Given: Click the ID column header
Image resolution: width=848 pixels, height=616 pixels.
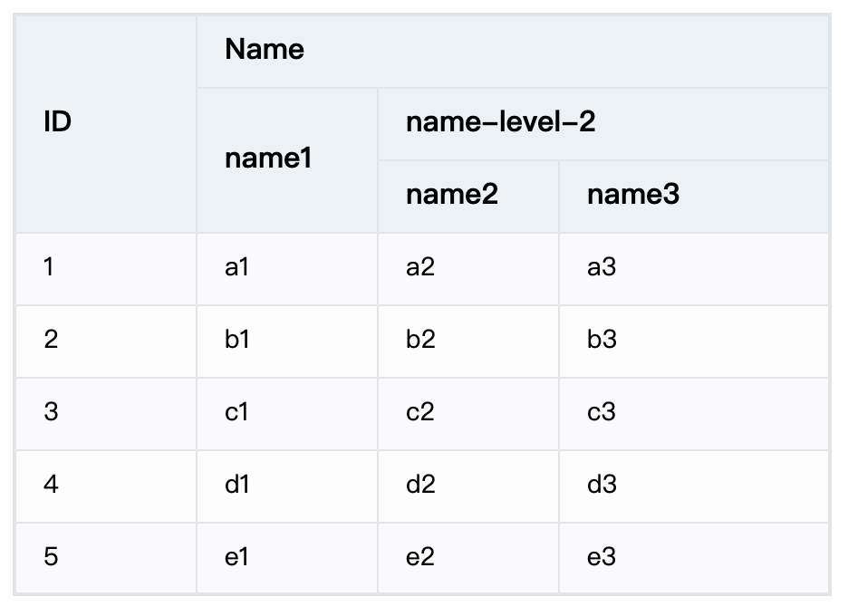Looking at the screenshot, I should [x=58, y=122].
